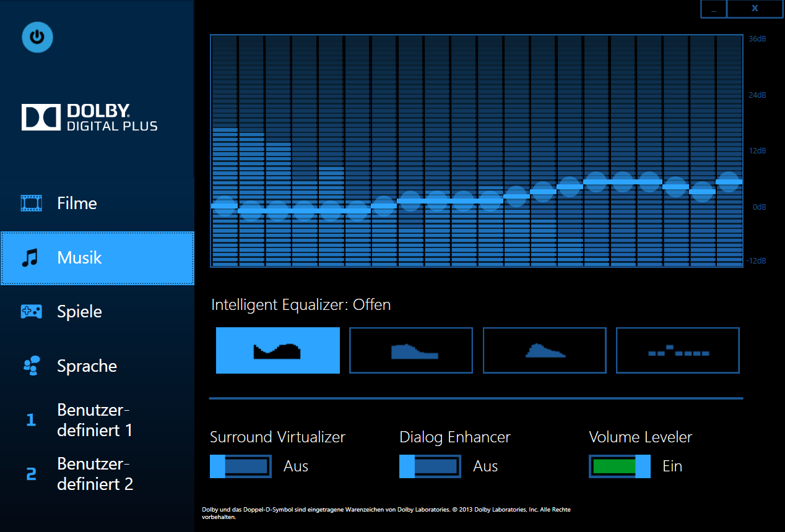Click the 12dB scale label

click(x=757, y=151)
